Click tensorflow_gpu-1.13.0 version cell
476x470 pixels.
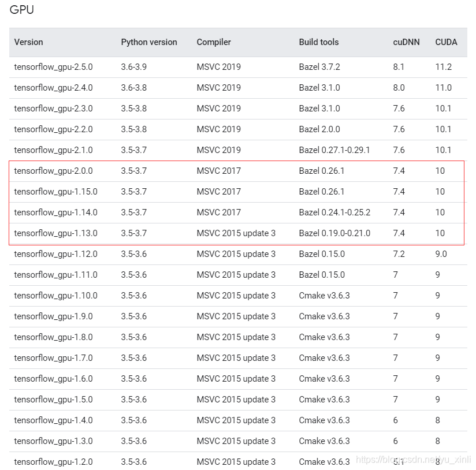pyautogui.click(x=56, y=233)
